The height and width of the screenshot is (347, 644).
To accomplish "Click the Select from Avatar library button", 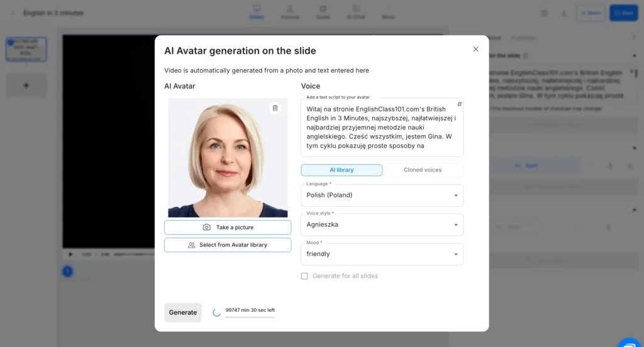I will point(228,245).
